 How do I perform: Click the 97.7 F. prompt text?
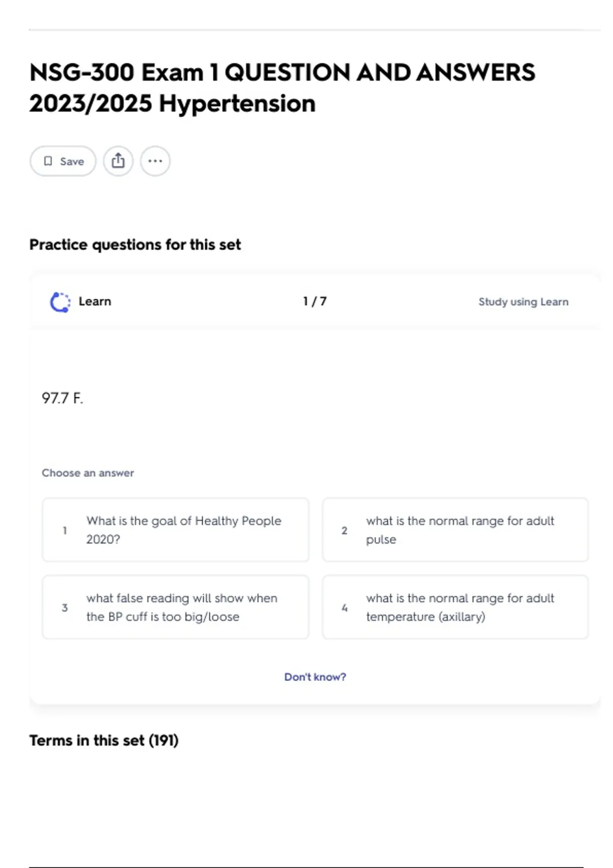pos(62,398)
